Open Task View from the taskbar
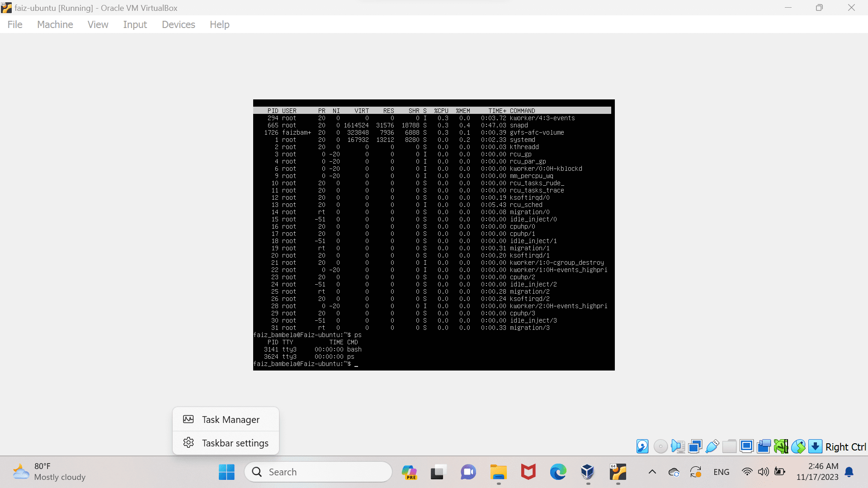This screenshot has height=488, width=868. coord(438,472)
